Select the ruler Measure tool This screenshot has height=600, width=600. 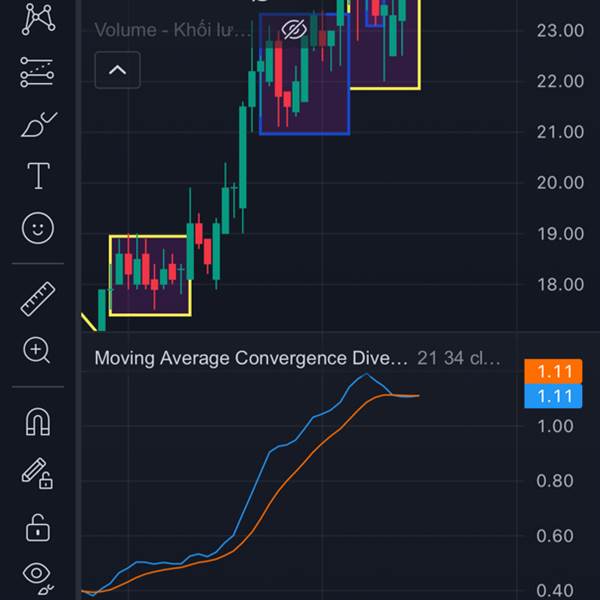click(38, 299)
